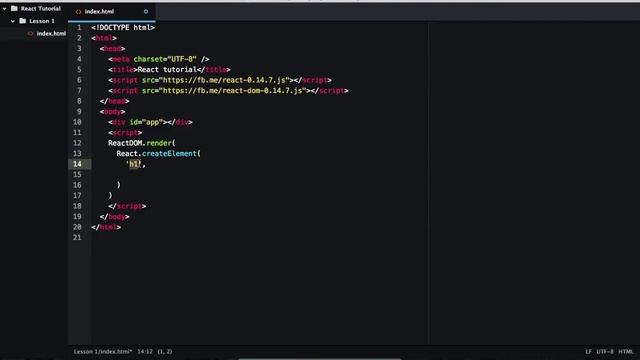The height and width of the screenshot is (360, 640).
Task: Click line number 1 in the gutter
Action: click(x=79, y=27)
